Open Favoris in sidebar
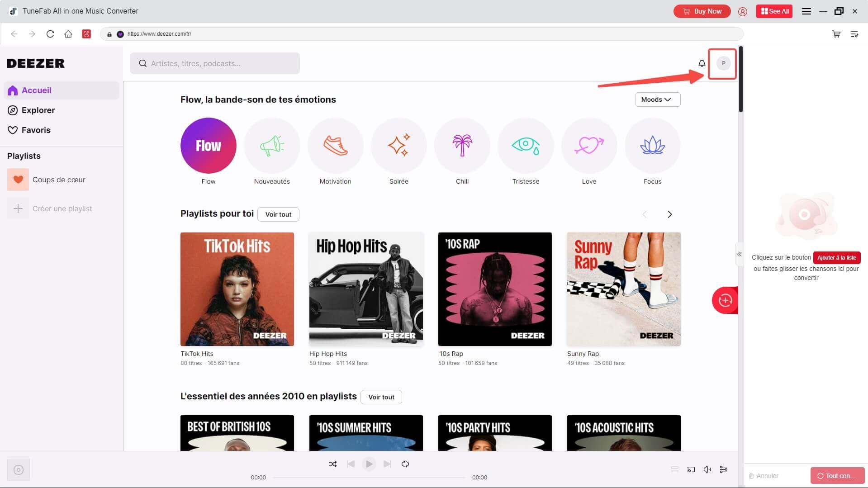This screenshot has width=868, height=488. click(x=62, y=130)
